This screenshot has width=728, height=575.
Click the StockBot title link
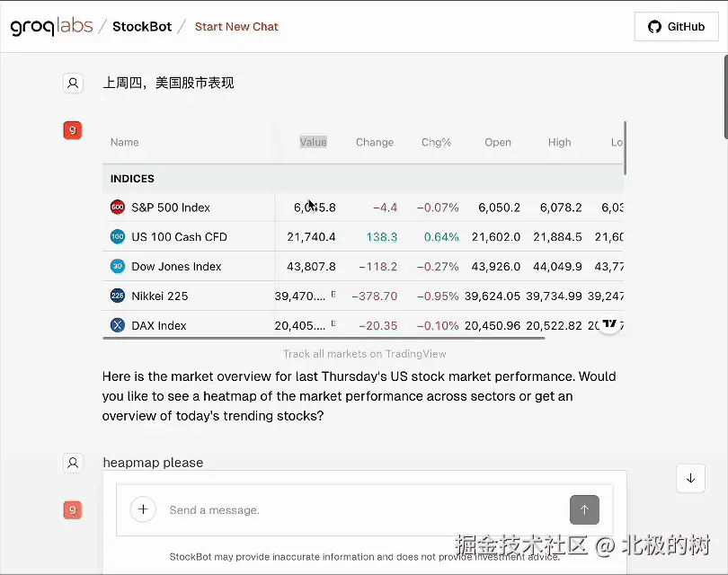click(142, 26)
